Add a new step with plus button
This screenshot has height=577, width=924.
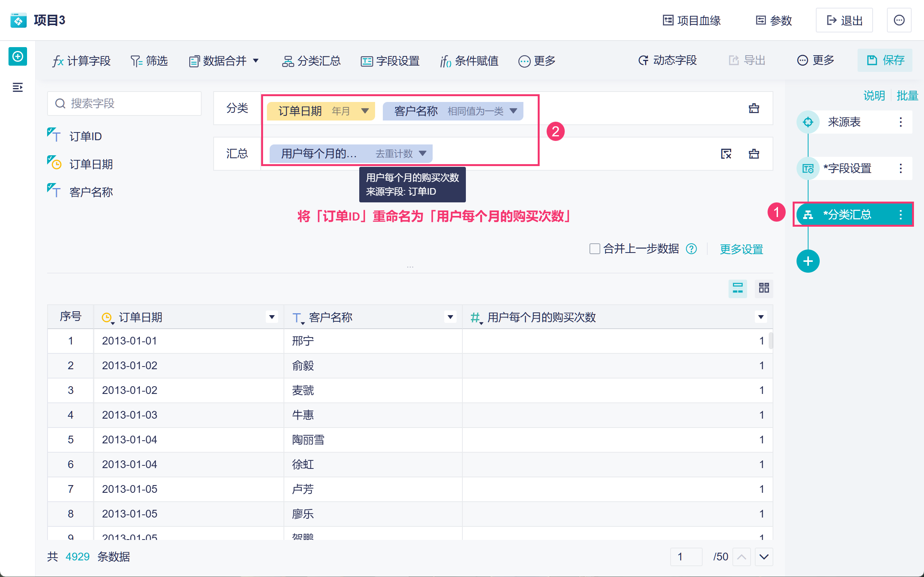tap(807, 261)
